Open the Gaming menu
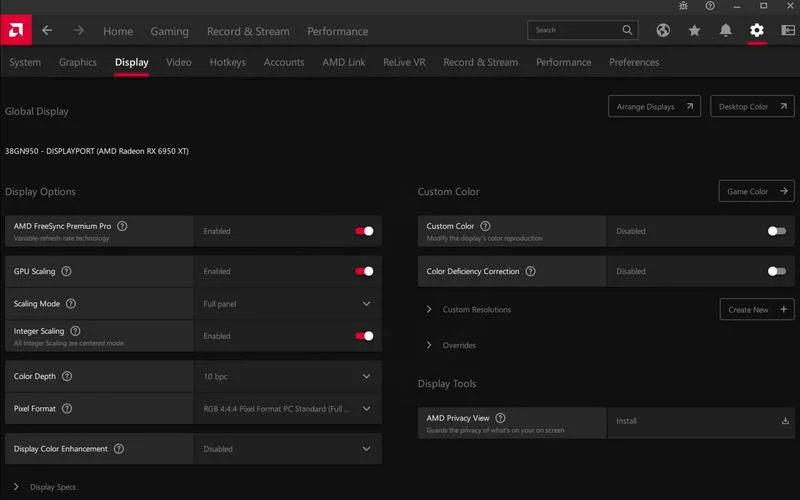Image resolution: width=800 pixels, height=500 pixels. coord(169,31)
